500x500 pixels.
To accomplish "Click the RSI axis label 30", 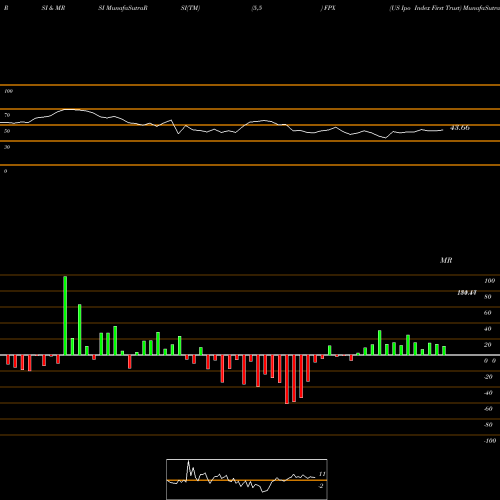I will pos(7,147).
